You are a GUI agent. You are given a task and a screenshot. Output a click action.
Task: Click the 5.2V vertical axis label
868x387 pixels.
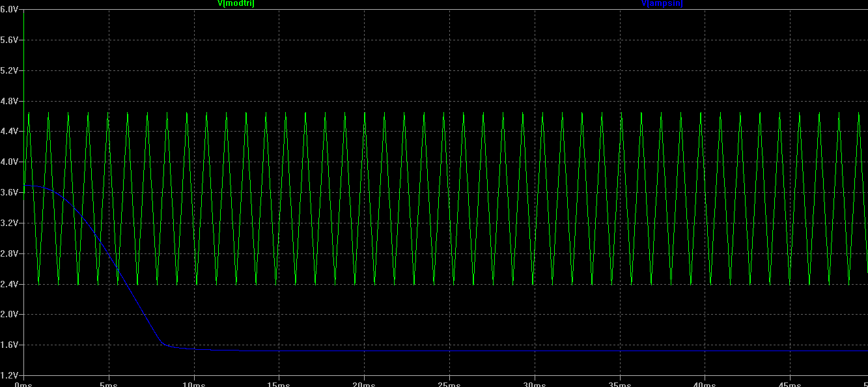tap(10, 70)
